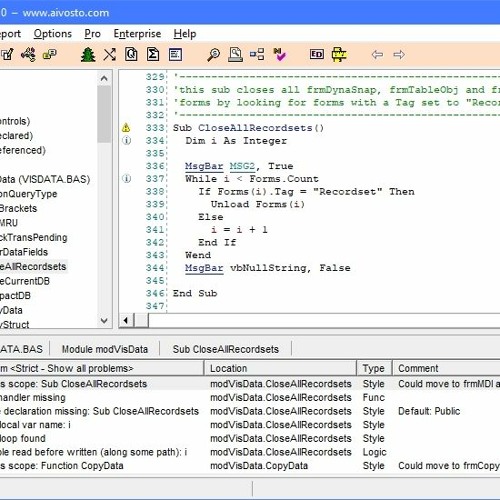
Task: Click the purple checkmark toolbar icon
Action: click(x=279, y=54)
